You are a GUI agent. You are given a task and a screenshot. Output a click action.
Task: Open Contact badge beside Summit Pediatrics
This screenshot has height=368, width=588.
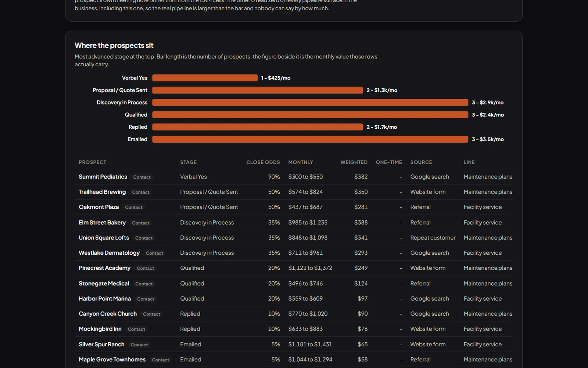[x=142, y=177]
